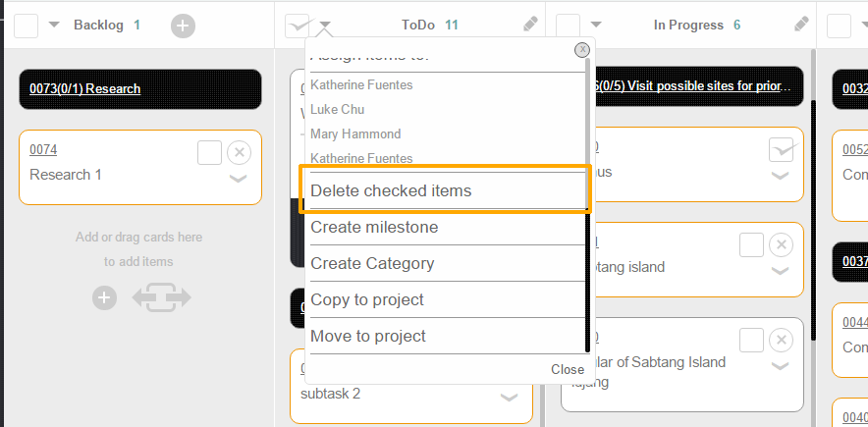This screenshot has width=868, height=427.
Task: Click the ToDo column title
Action: [418, 25]
